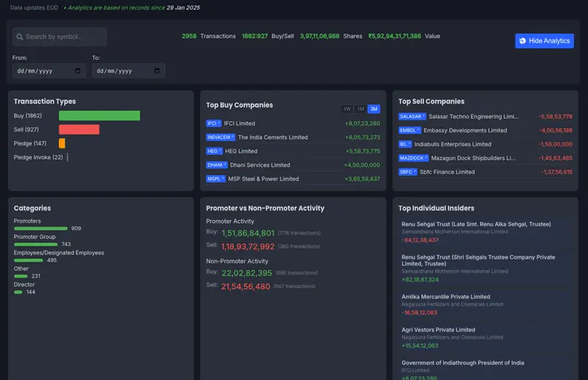Open the IFCI symbol badge
This screenshot has width=588, height=380.
(x=214, y=123)
